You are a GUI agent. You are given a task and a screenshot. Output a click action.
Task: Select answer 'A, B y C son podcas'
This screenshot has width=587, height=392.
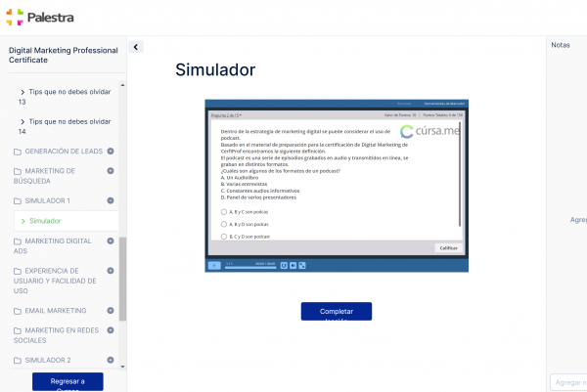pyautogui.click(x=224, y=211)
